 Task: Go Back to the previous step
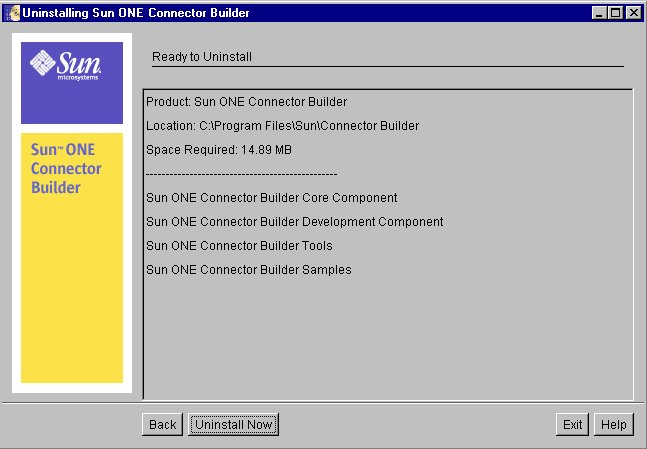tap(163, 424)
